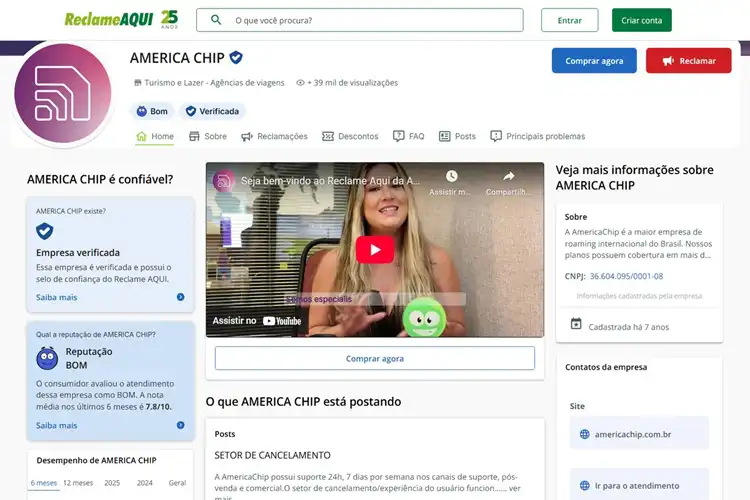
Task: Click the video title 'Seja bem-vindo ao Reclame Aqui'
Action: [x=330, y=181]
